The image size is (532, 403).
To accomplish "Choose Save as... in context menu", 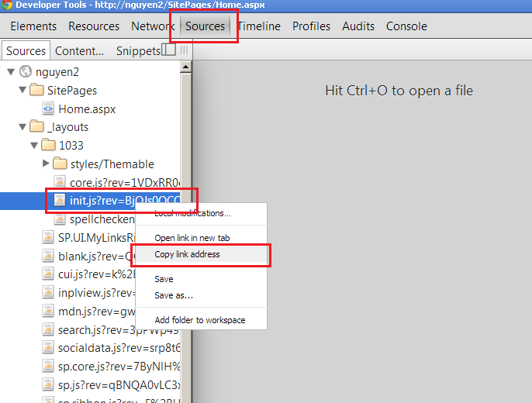I will 174,295.
